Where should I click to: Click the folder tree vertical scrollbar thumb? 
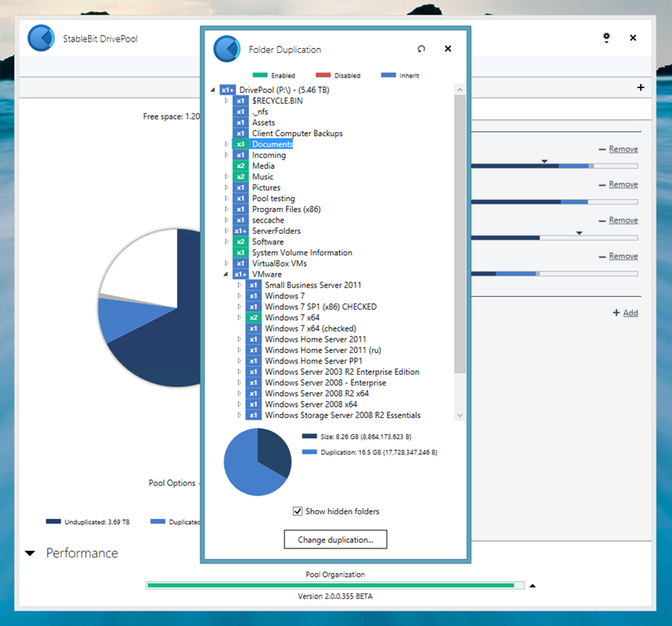tap(460, 234)
